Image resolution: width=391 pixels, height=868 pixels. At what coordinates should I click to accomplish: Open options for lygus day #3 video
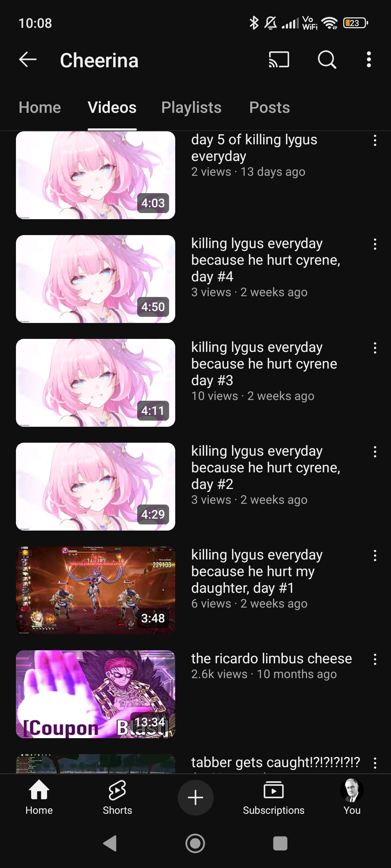[x=375, y=348]
